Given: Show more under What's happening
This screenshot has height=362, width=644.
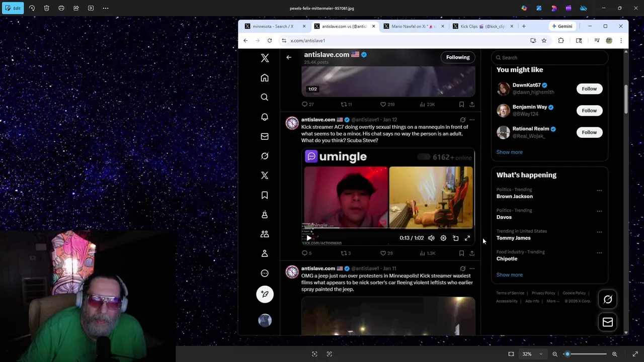Looking at the screenshot, I should click(509, 275).
